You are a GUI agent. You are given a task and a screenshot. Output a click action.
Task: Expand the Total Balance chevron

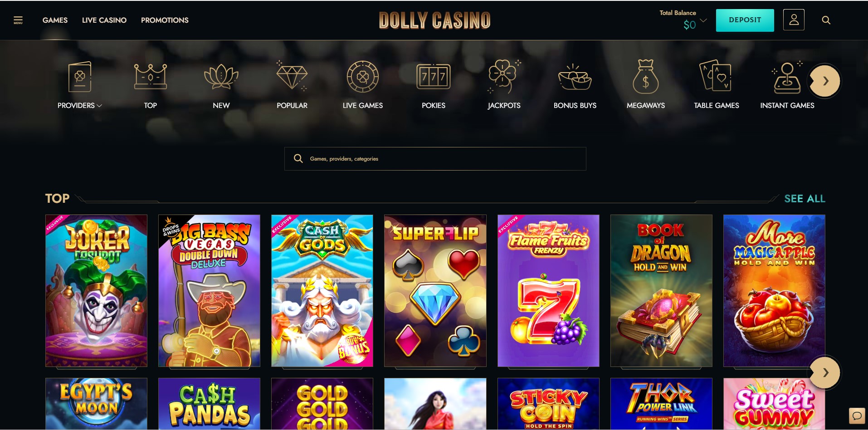(x=703, y=20)
